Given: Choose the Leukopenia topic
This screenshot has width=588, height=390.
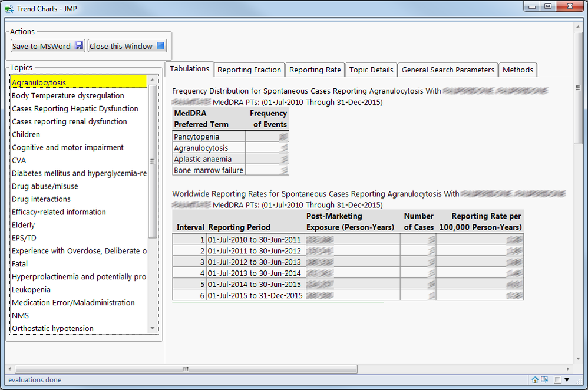Looking at the screenshot, I should 31,289.
